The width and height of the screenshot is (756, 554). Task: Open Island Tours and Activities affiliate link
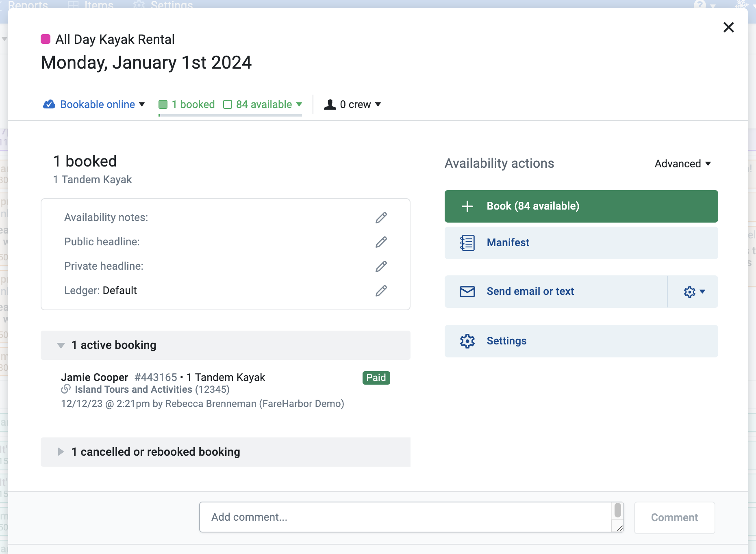133,390
